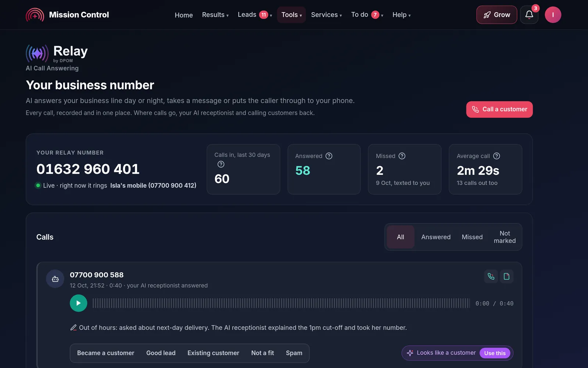Viewport: 588px width, 368px height.
Task: Show help for Missed stat
Action: tap(402, 156)
